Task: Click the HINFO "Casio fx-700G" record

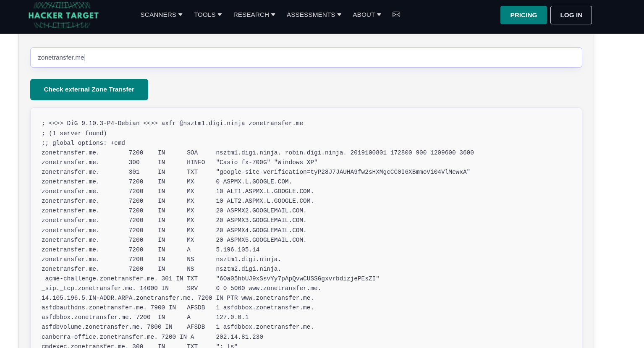Action: coord(266,162)
